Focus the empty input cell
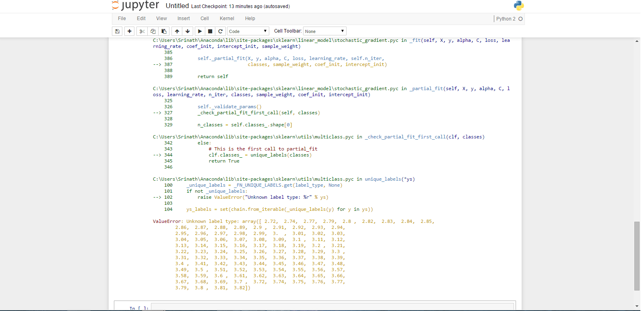The width and height of the screenshot is (644, 311). pyautogui.click(x=332, y=307)
